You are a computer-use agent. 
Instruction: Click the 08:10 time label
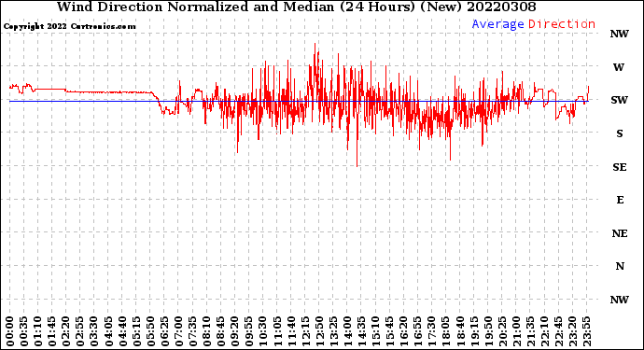click(206, 331)
